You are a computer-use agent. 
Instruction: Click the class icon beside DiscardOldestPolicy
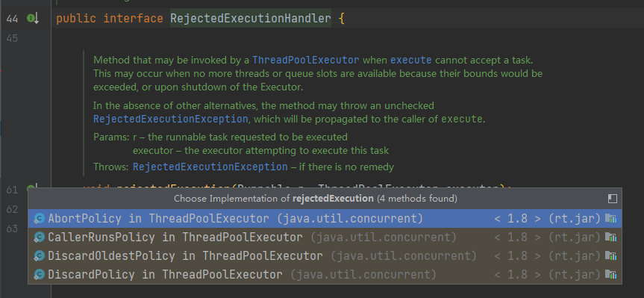[x=39, y=256]
